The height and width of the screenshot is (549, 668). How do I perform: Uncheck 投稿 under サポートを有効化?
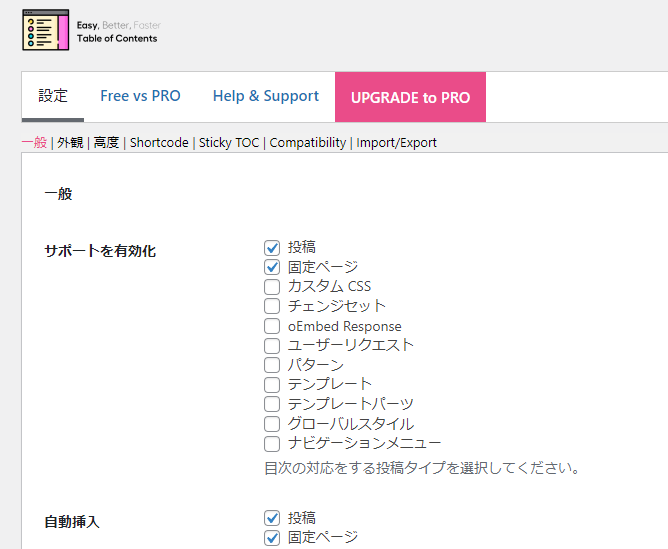tap(272, 248)
